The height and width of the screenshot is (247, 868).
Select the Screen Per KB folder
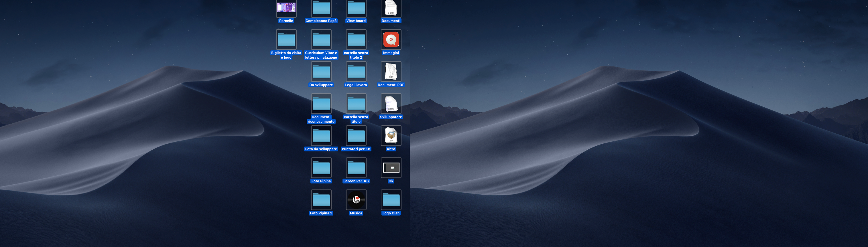(356, 167)
